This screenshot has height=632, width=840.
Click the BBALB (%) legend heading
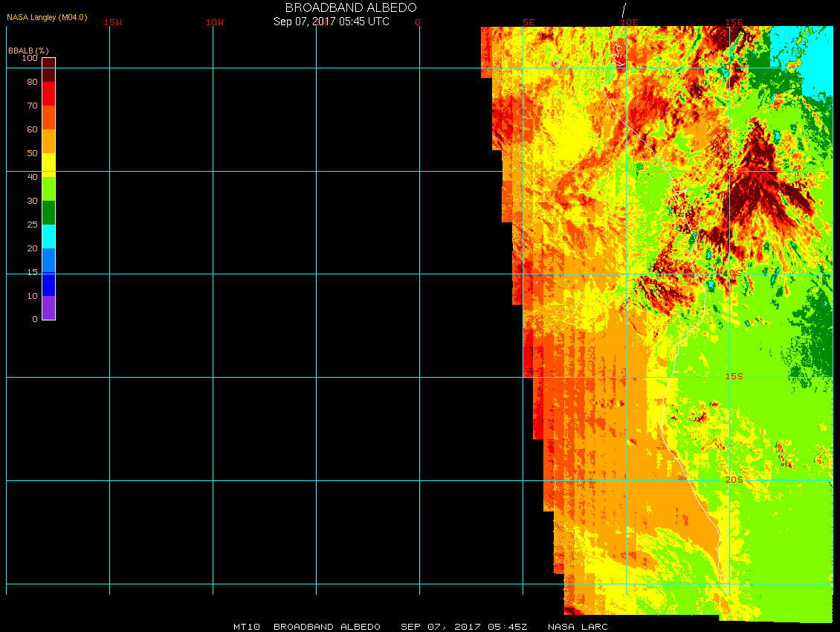click(28, 50)
